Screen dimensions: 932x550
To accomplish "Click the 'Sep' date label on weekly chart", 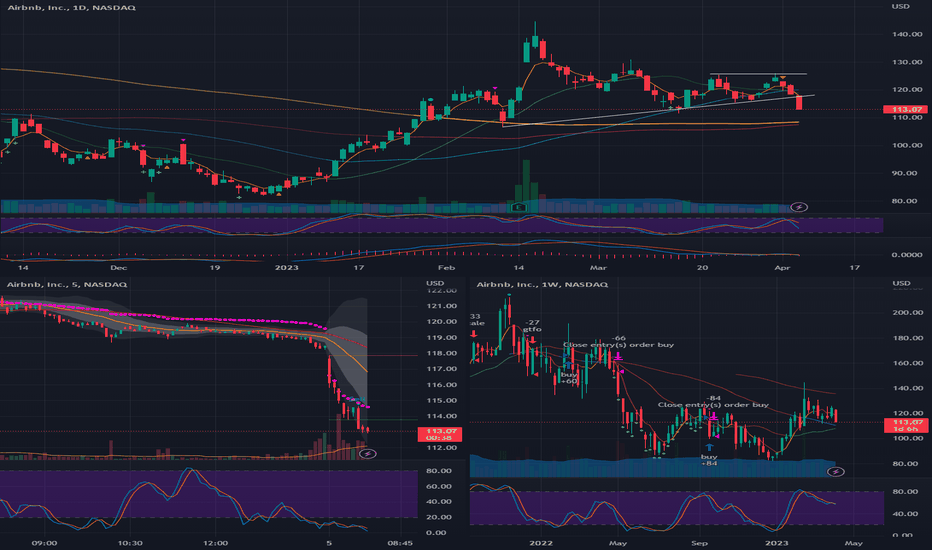I will pos(699,543).
